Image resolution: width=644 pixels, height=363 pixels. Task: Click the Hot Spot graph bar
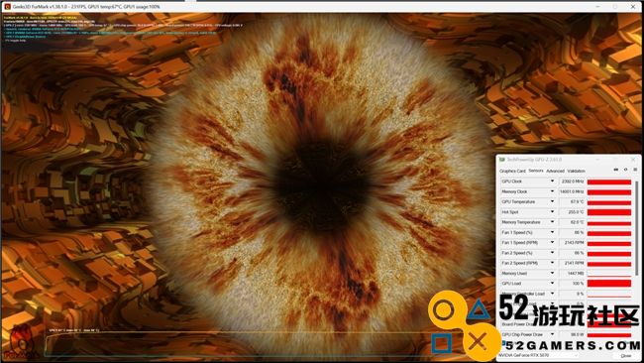tap(609, 212)
